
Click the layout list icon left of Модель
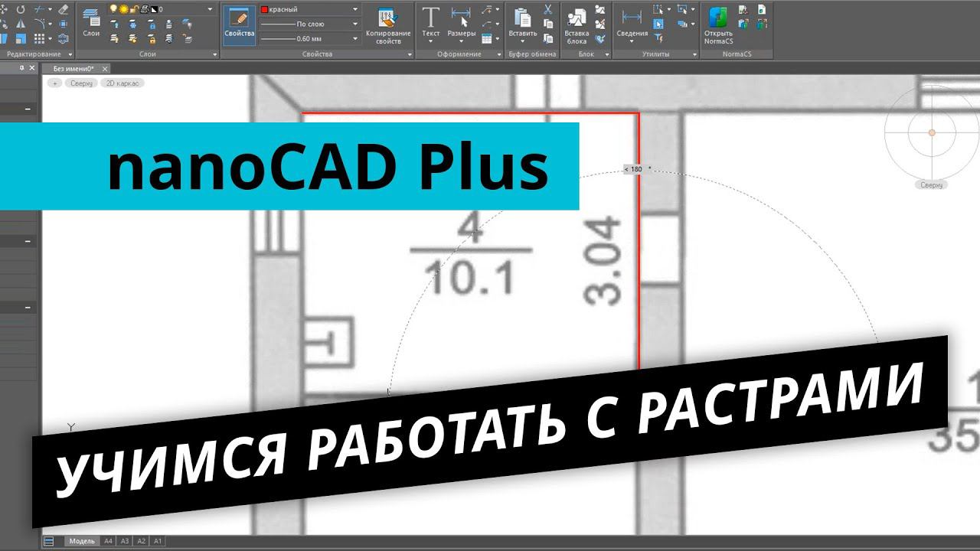tap(49, 541)
